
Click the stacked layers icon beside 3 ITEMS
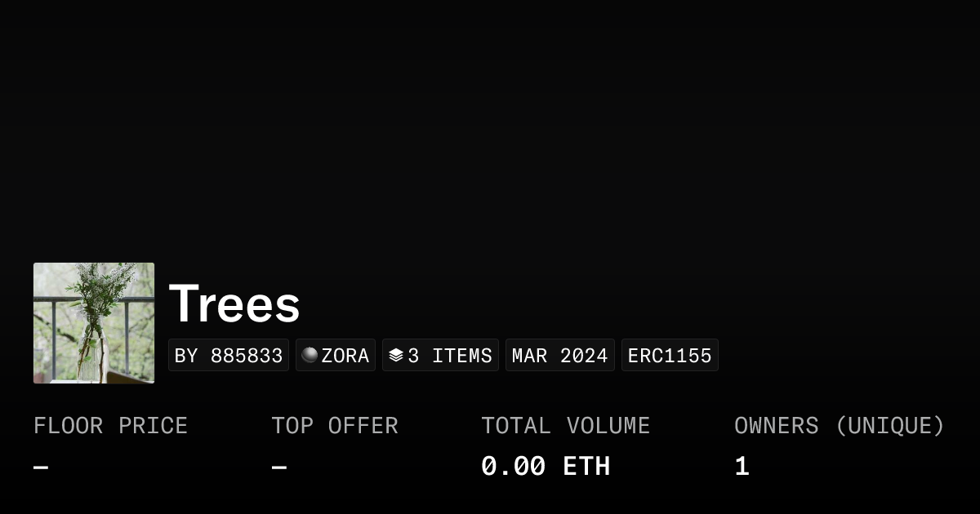pos(395,354)
